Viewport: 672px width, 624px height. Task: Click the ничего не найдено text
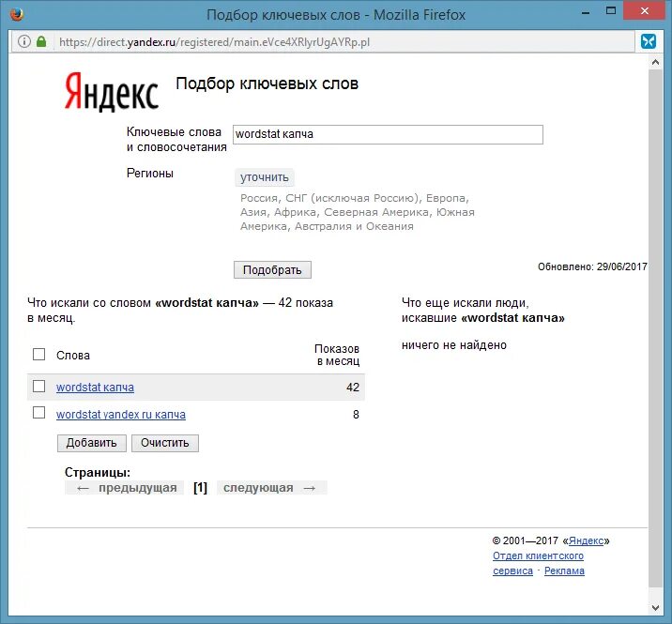click(x=454, y=345)
